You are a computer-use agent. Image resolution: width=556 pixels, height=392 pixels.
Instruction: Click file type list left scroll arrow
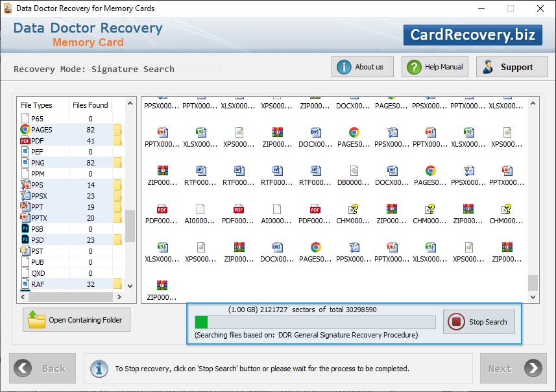pyautogui.click(x=23, y=297)
